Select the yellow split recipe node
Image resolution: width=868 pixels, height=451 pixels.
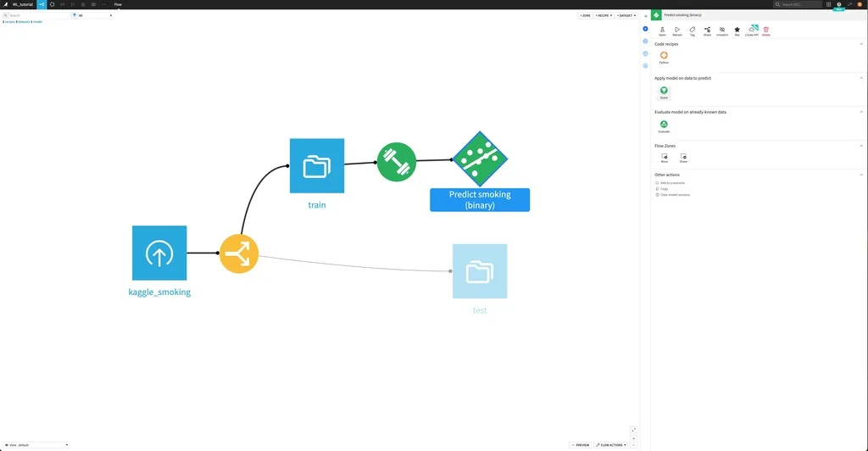click(239, 253)
